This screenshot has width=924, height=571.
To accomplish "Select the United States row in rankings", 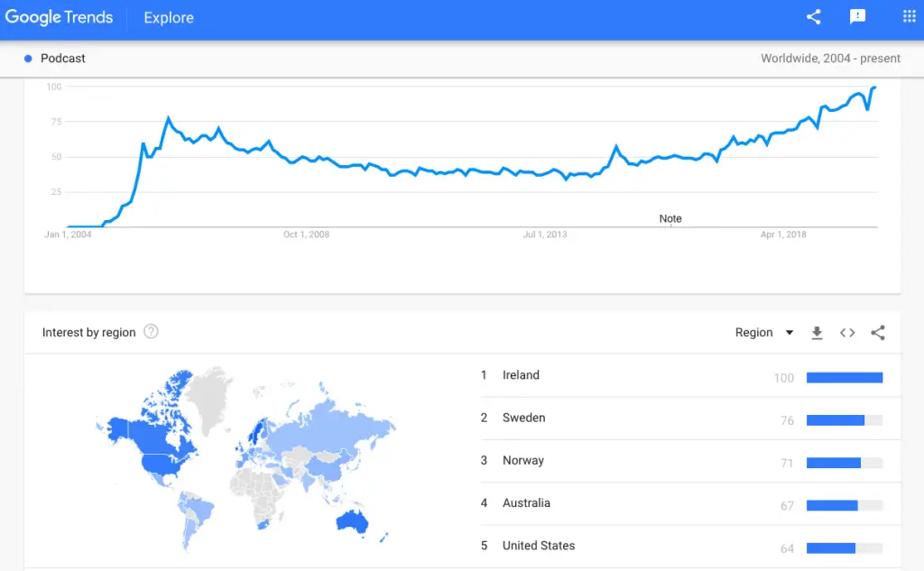I will tap(690, 547).
